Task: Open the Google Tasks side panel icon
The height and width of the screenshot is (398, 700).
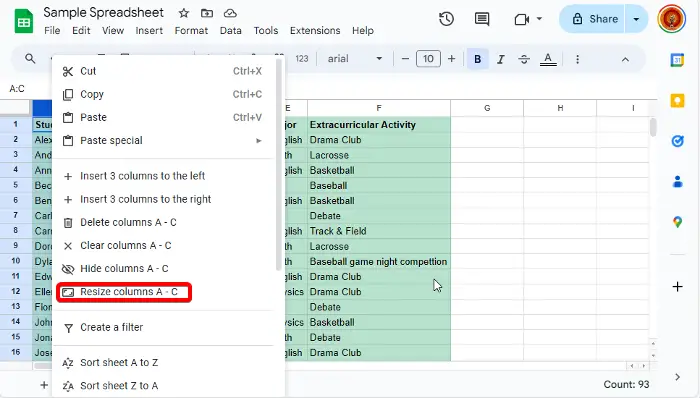Action: (677, 141)
